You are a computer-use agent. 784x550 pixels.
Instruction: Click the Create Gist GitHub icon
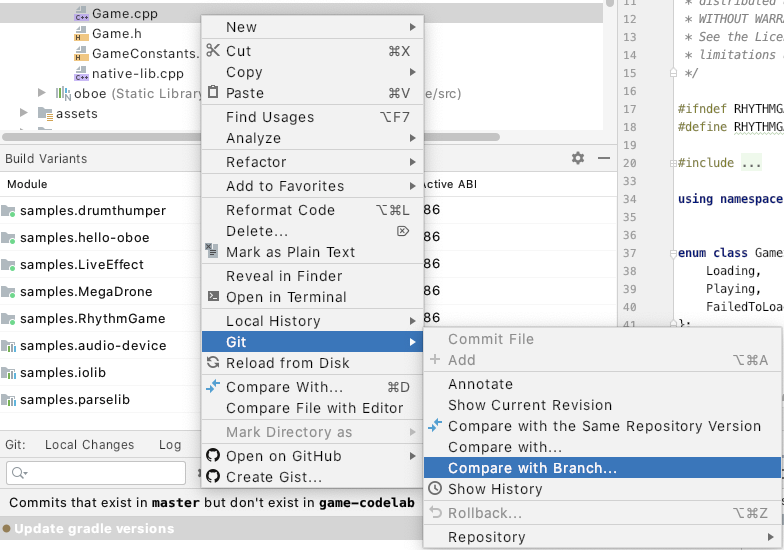click(212, 477)
